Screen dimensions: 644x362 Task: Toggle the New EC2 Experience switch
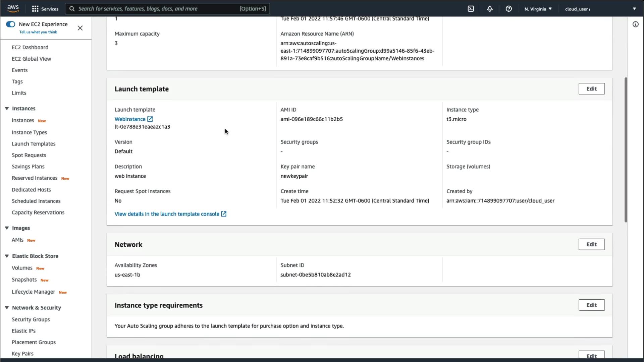[11, 24]
